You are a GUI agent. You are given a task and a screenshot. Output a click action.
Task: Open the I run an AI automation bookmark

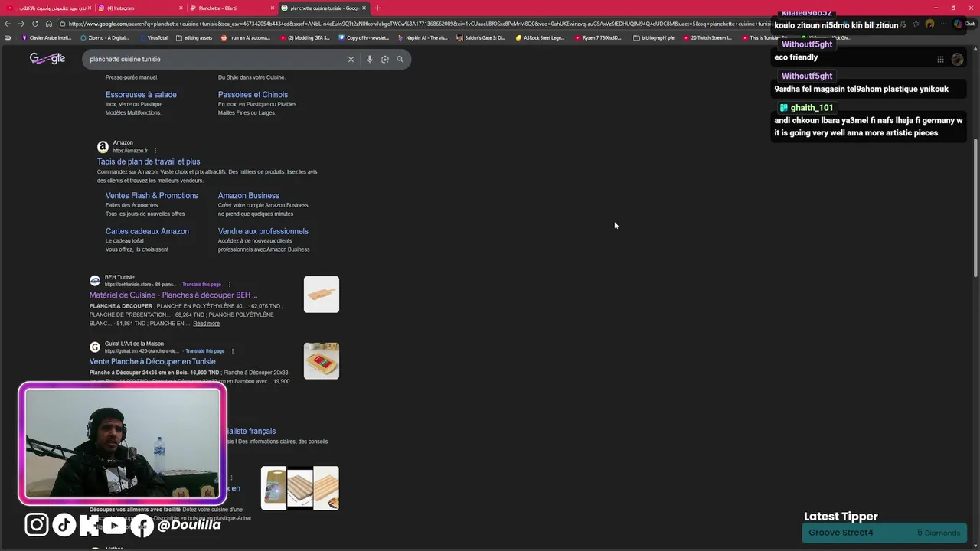[x=246, y=37]
